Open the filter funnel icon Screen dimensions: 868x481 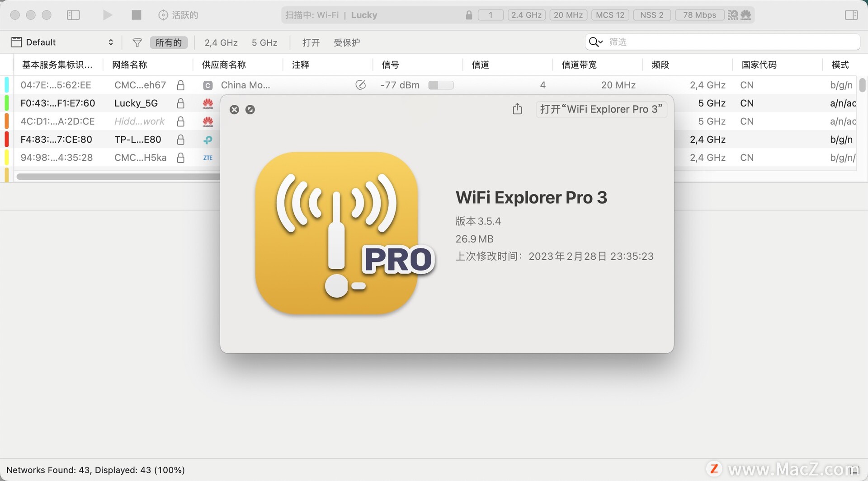(x=137, y=42)
